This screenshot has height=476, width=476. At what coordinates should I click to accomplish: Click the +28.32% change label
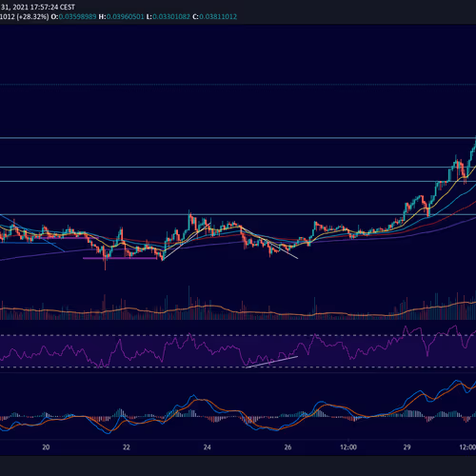point(33,16)
